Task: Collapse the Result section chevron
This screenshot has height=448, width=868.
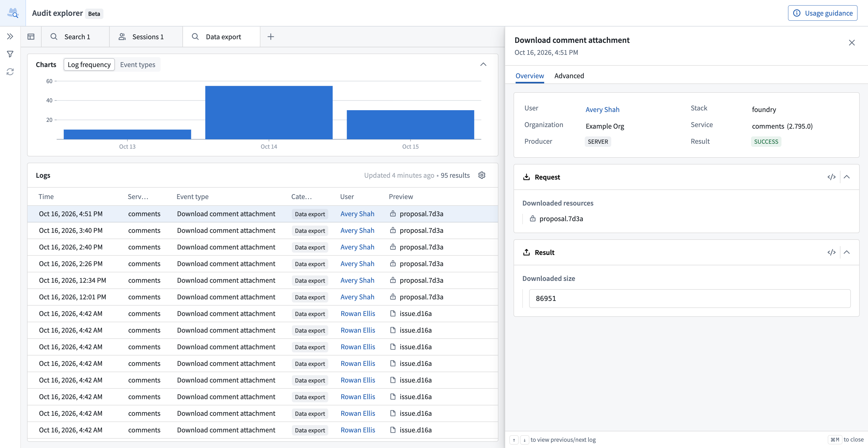Action: click(846, 252)
